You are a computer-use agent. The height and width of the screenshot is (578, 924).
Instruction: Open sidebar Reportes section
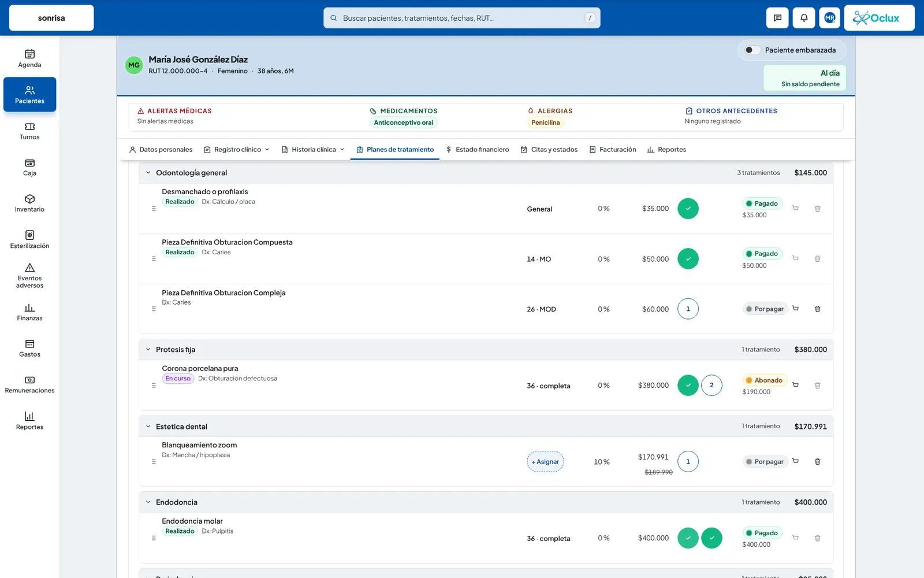coord(29,421)
